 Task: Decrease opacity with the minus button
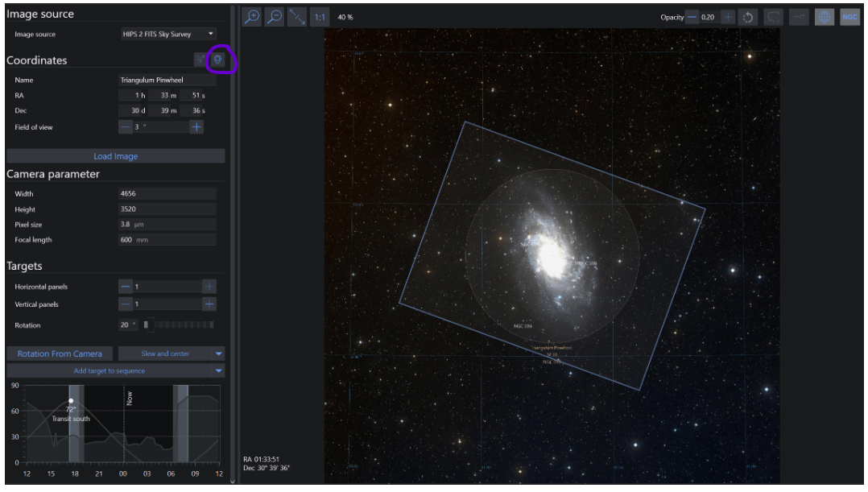692,17
